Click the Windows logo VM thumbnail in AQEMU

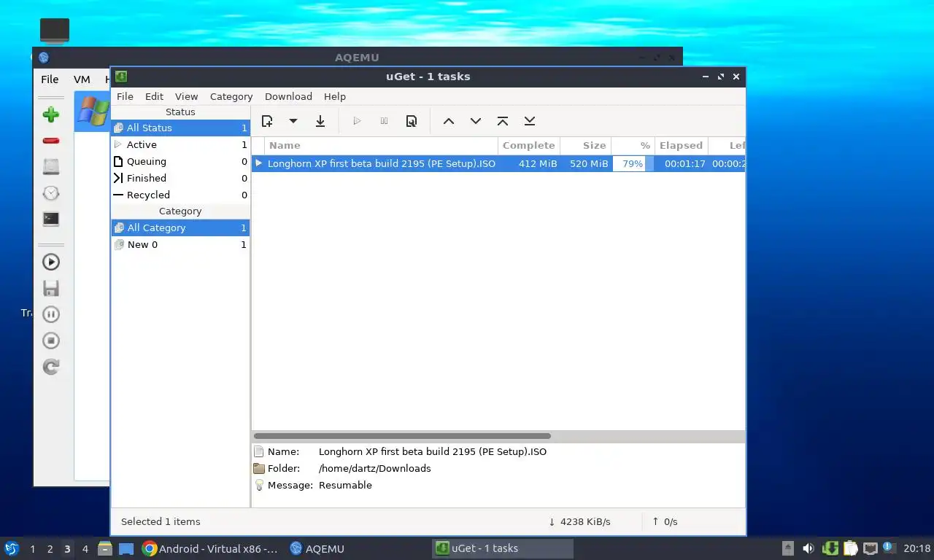pyautogui.click(x=93, y=112)
